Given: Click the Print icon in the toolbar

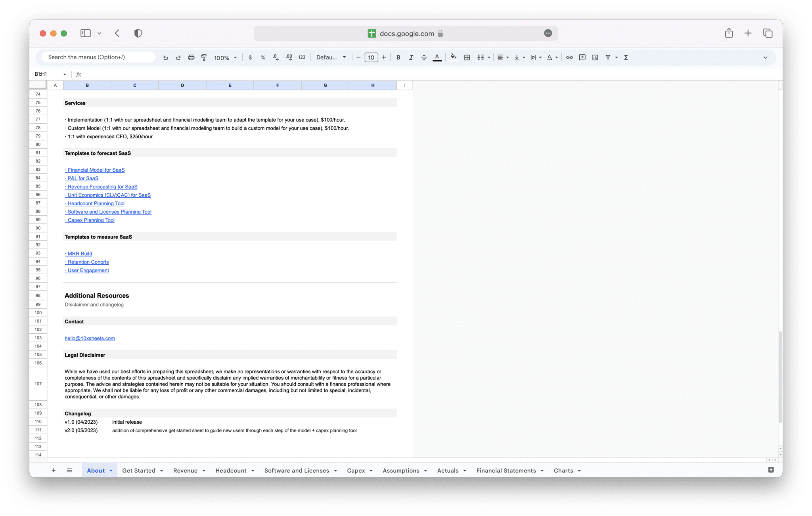Looking at the screenshot, I should click(191, 57).
